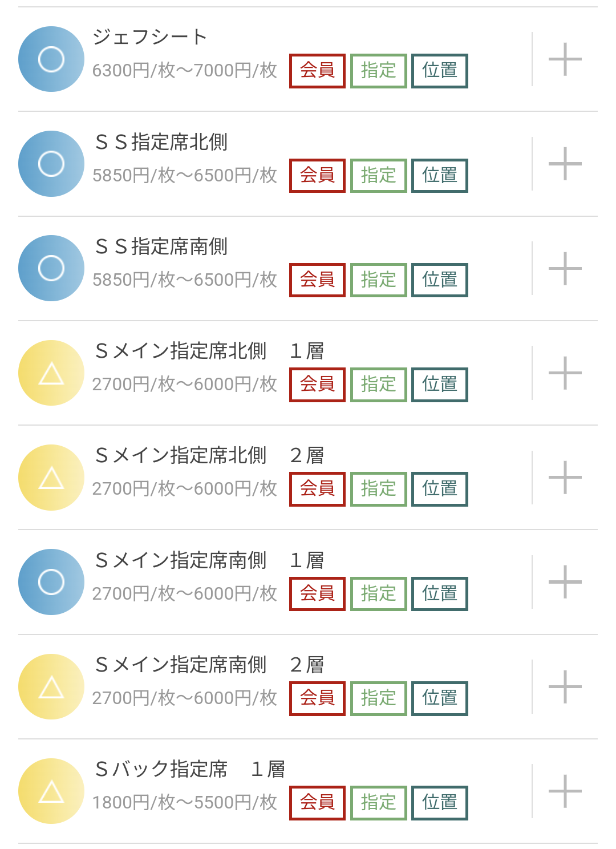Click yellow triangle icon for Ｓメイン指定席北側 １層

(51, 373)
